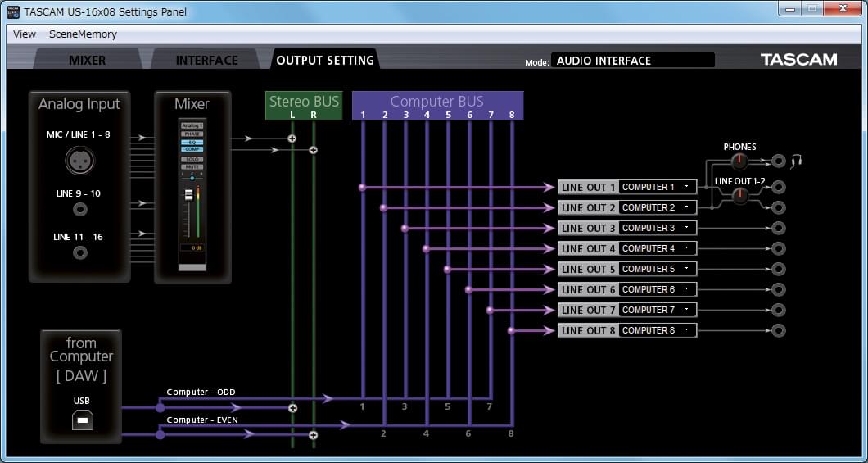The height and width of the screenshot is (463, 868).
Task: Open LINE OUT 8 source dropdown
Action: click(657, 330)
